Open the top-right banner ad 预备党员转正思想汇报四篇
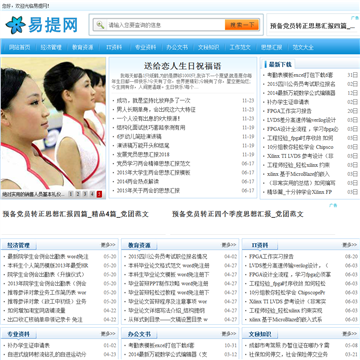This screenshot has height=360, width=360. click(x=312, y=26)
